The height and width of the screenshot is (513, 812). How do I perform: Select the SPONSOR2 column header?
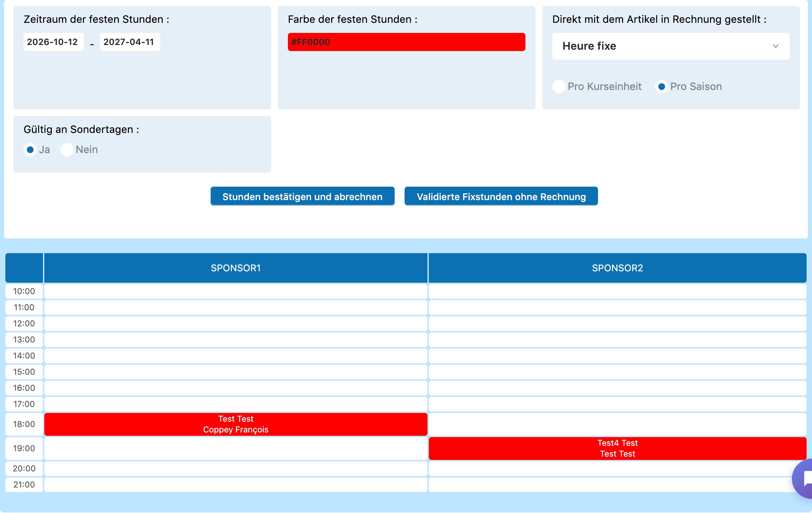point(617,268)
